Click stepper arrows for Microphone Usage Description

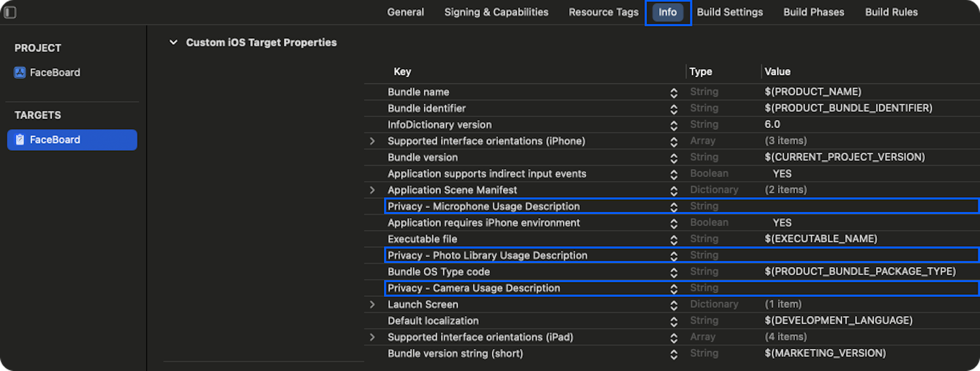674,207
